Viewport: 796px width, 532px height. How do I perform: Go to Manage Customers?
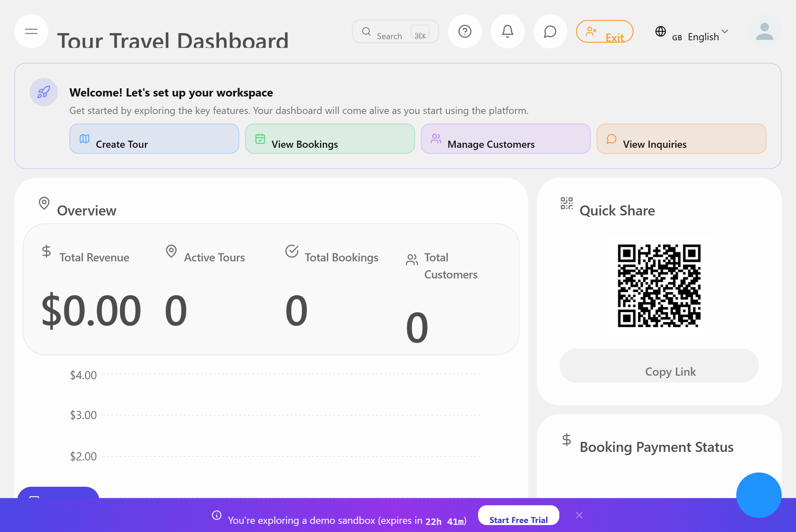tap(505, 139)
